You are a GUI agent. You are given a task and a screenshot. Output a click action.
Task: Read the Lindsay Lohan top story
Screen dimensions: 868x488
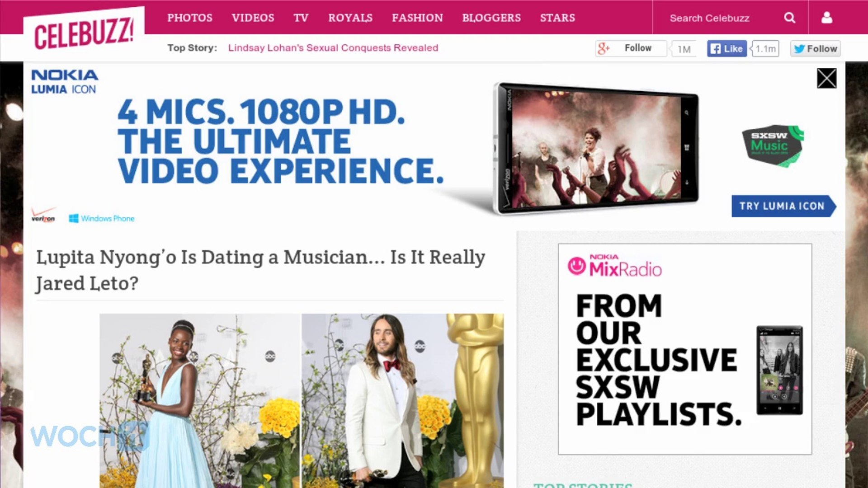point(333,48)
